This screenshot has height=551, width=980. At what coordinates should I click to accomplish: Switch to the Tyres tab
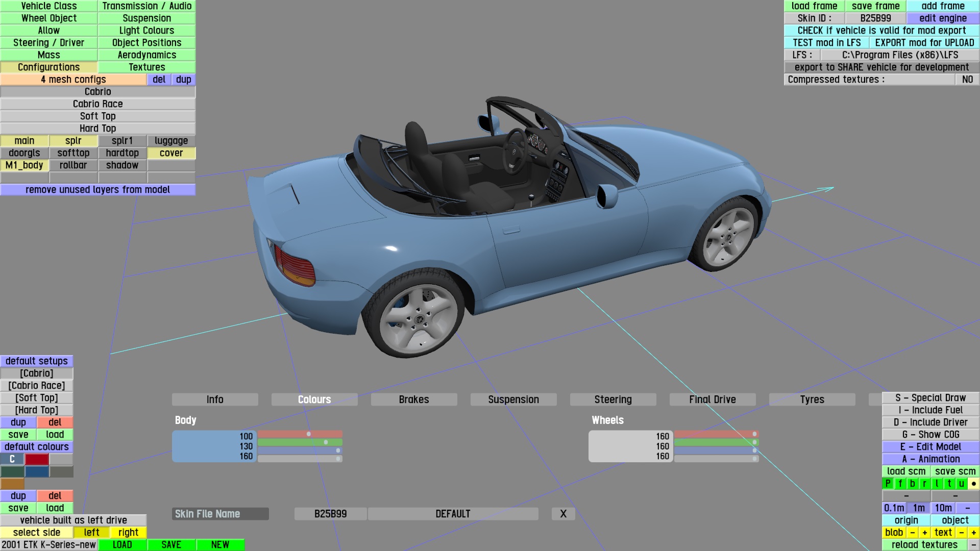tap(812, 399)
